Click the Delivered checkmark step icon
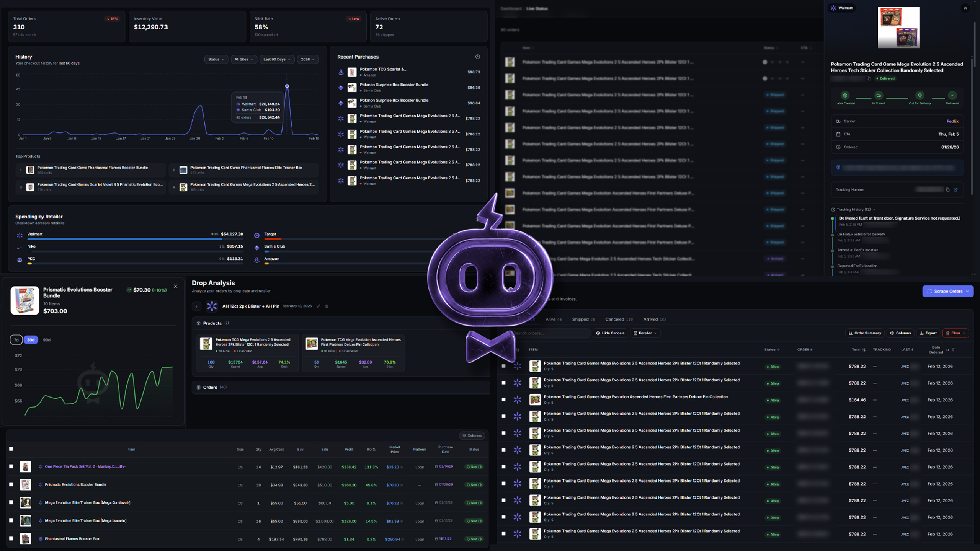This screenshot has height=551, width=980. 952,95
